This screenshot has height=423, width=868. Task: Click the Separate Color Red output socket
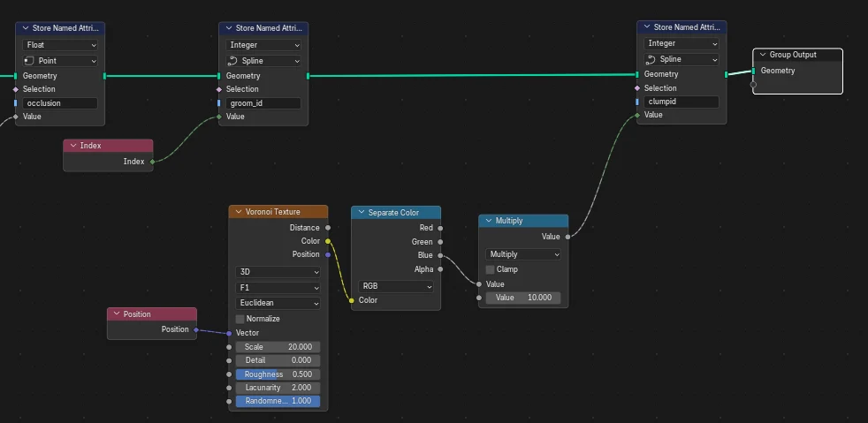tap(440, 228)
